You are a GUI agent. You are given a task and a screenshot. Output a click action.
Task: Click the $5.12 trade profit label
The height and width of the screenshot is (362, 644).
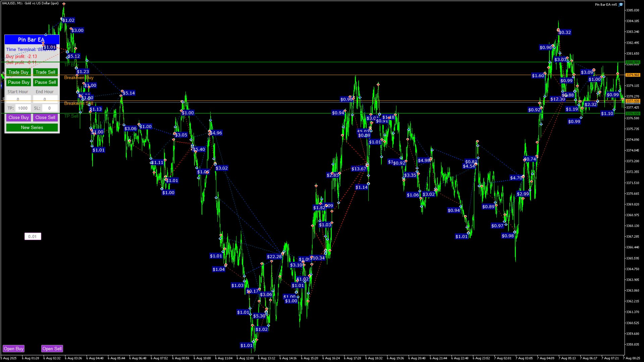click(x=74, y=56)
